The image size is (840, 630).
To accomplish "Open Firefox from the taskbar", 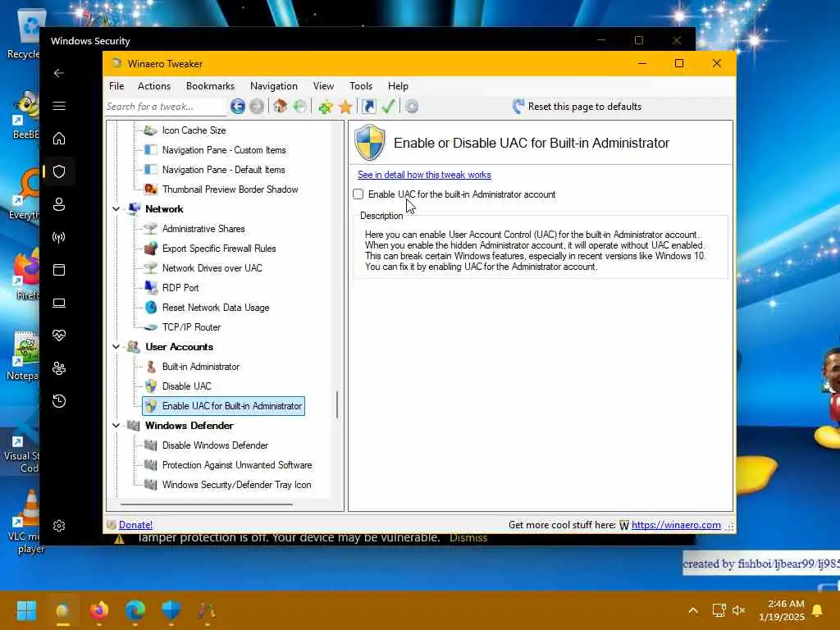I will 99,610.
